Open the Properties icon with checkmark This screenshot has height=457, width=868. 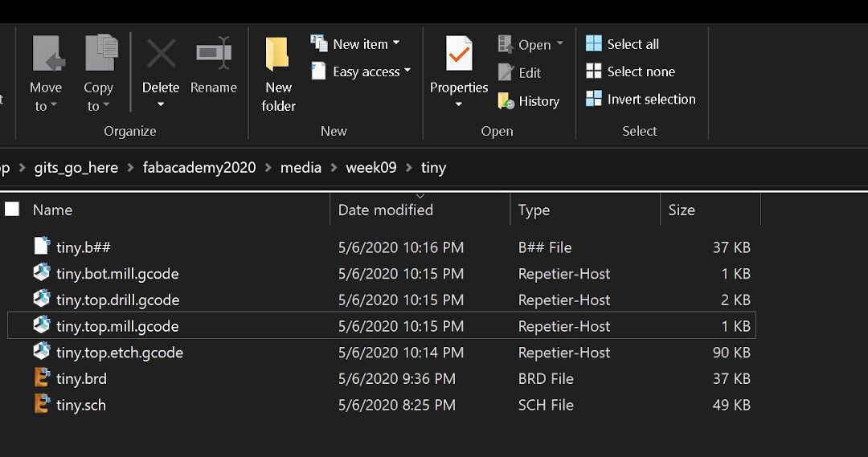[x=459, y=55]
